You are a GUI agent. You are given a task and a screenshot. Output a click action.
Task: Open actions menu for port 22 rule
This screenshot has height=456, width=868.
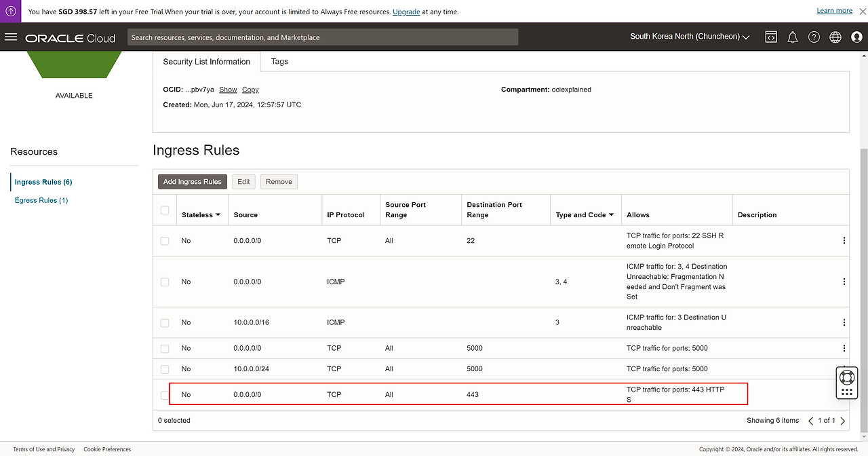[x=844, y=241]
